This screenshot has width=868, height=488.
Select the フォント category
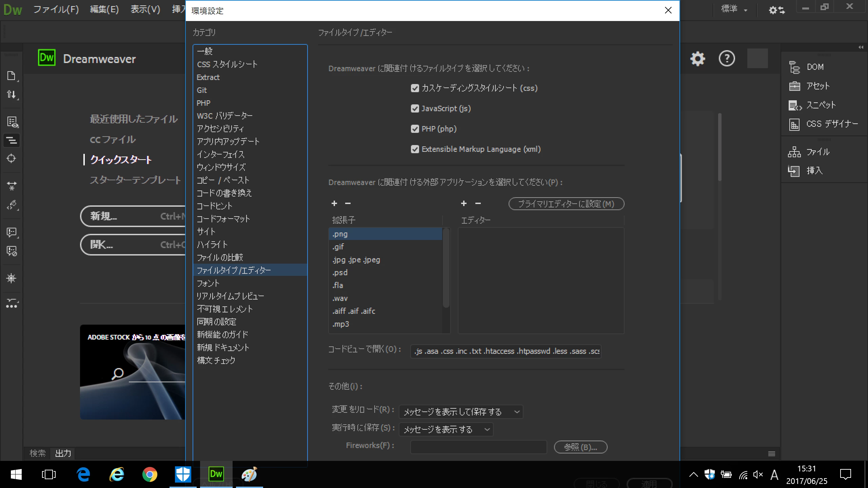click(x=208, y=283)
